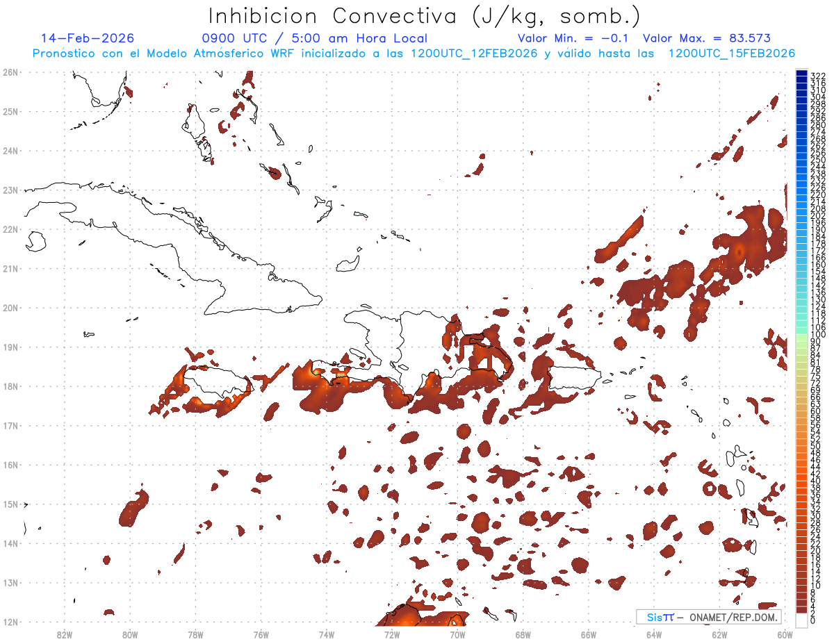Click the 25N latitude label
Image resolution: width=834 pixels, height=644 pixels.
[x=10, y=111]
